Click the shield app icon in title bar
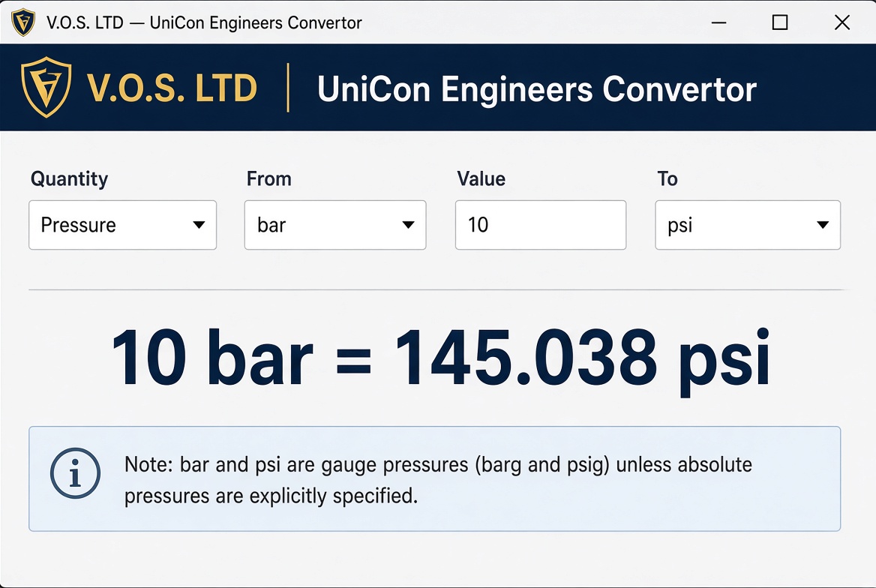876x588 pixels. (23, 22)
